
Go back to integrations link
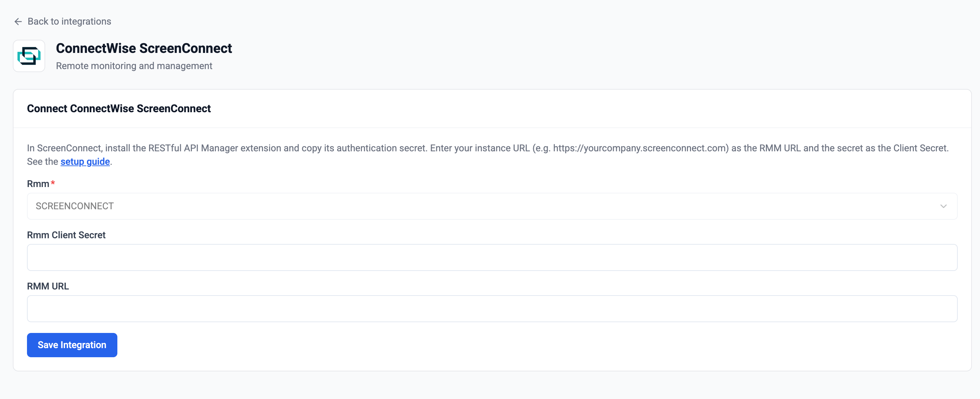[x=63, y=22]
